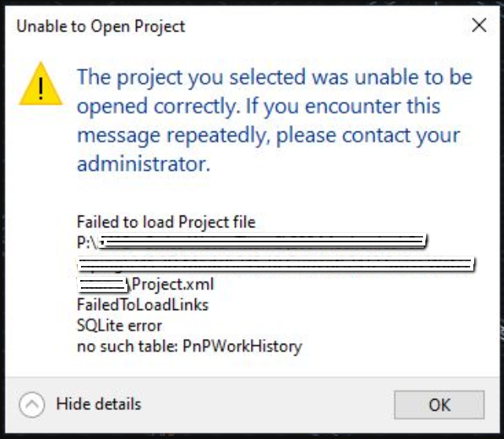Click the redacted second path line
Screen dimensions: 504x439
pyautogui.click(x=275, y=264)
